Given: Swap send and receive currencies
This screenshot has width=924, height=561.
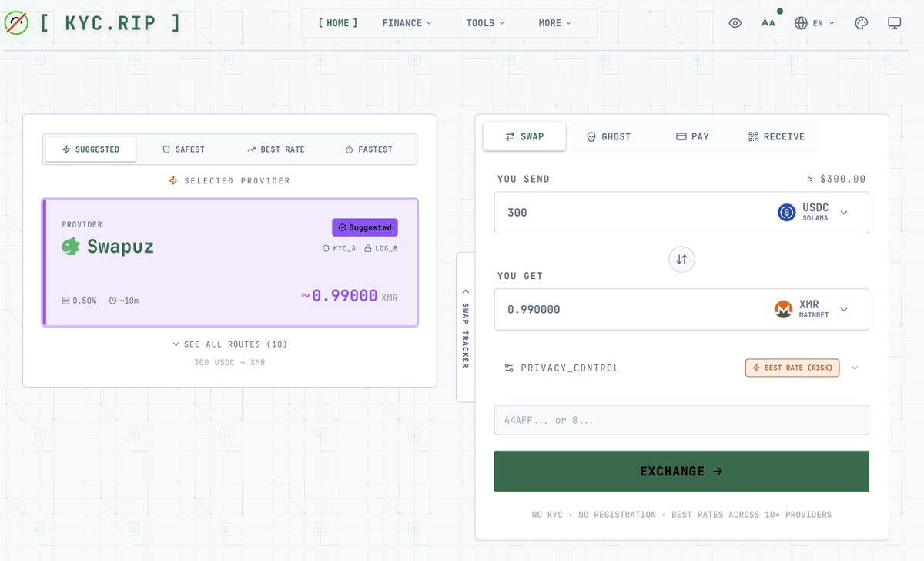Looking at the screenshot, I should click(x=681, y=260).
